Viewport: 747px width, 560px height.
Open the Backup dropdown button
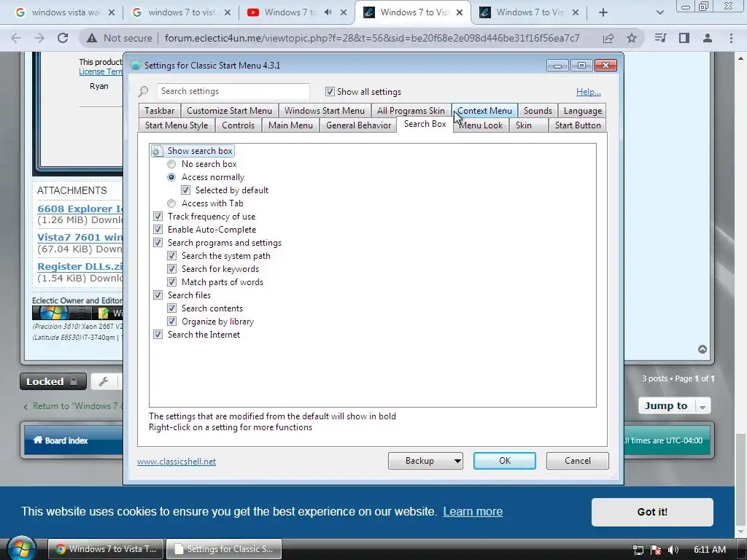click(425, 461)
